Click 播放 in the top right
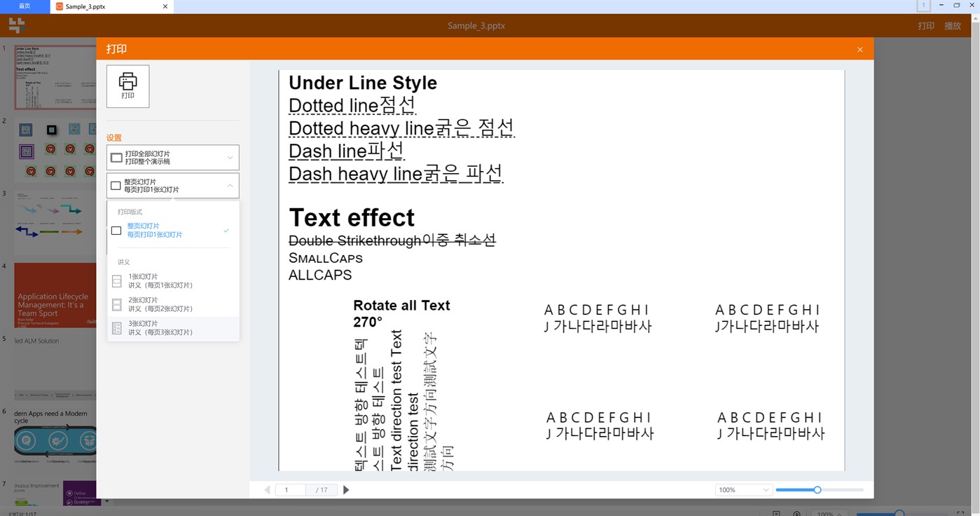 click(953, 25)
